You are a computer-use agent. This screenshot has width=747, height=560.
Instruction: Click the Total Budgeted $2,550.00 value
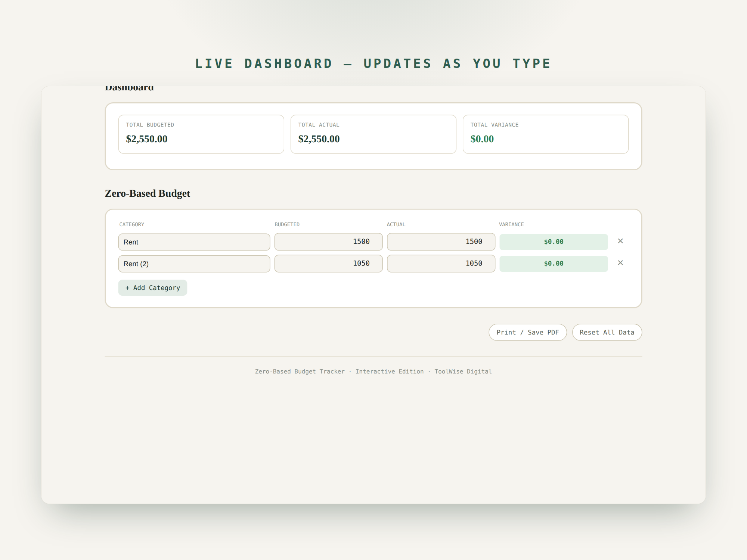pos(147,139)
